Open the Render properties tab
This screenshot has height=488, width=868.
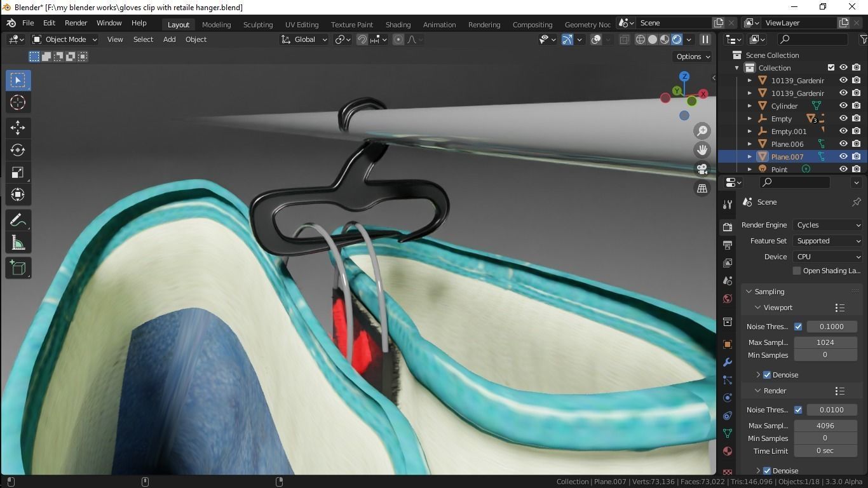coord(728,227)
